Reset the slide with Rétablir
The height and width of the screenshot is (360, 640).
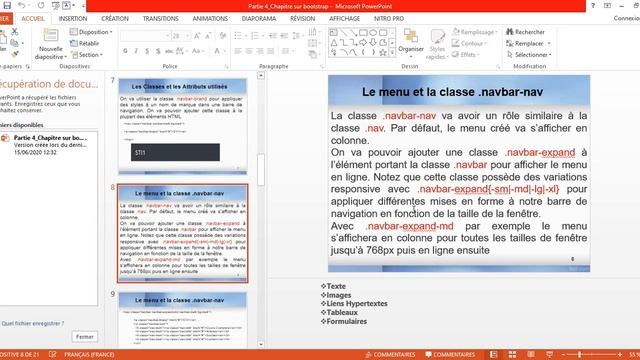84,43
